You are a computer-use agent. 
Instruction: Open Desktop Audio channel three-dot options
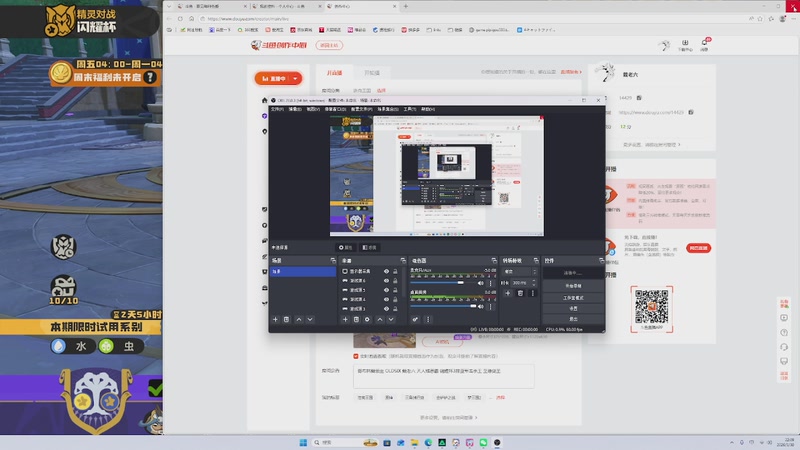[491, 306]
